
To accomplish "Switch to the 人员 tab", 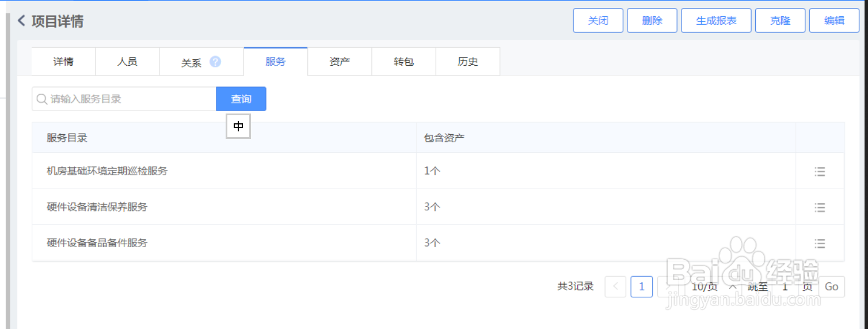I will 127,62.
